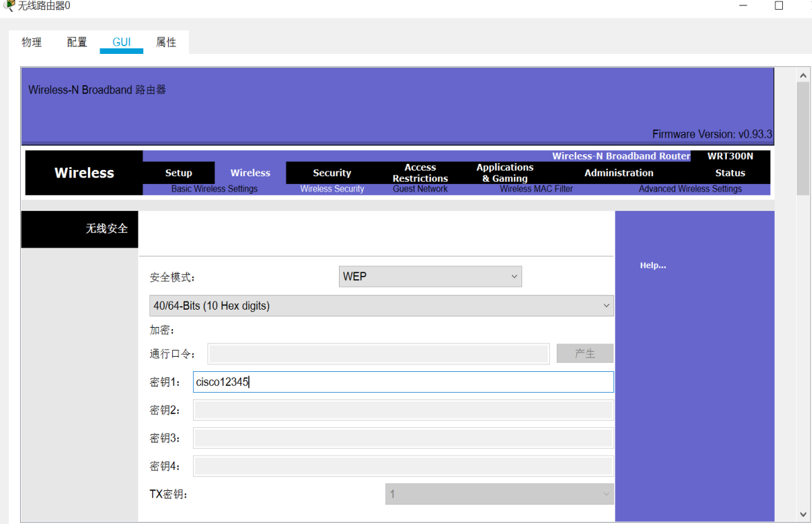Click the 密钥2 input field
Viewport: 812px width, 524px height.
pyautogui.click(x=403, y=410)
